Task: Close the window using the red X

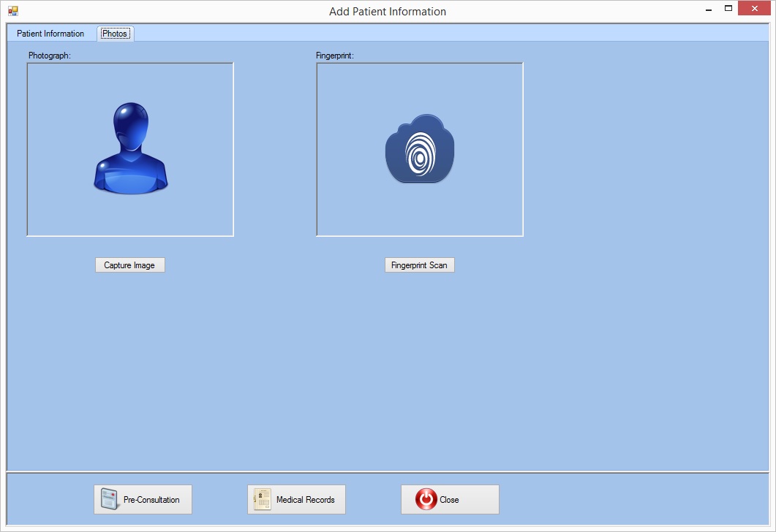Action: pyautogui.click(x=755, y=9)
